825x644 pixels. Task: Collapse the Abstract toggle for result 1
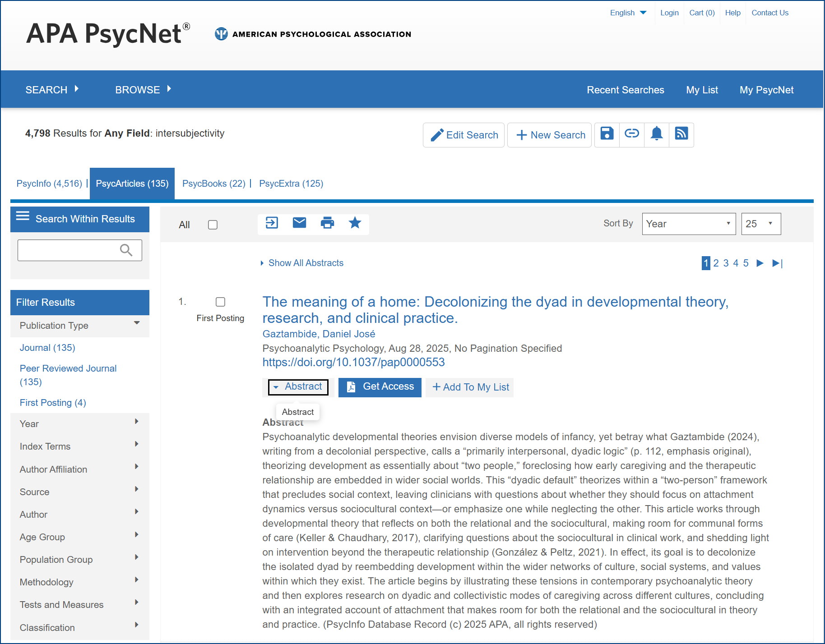coord(298,387)
